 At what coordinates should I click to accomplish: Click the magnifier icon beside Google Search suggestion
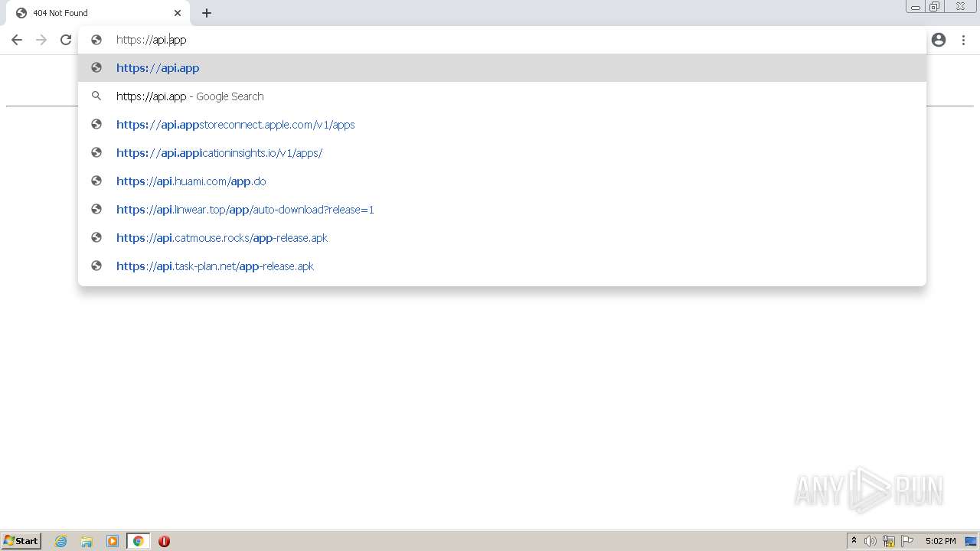(x=96, y=96)
